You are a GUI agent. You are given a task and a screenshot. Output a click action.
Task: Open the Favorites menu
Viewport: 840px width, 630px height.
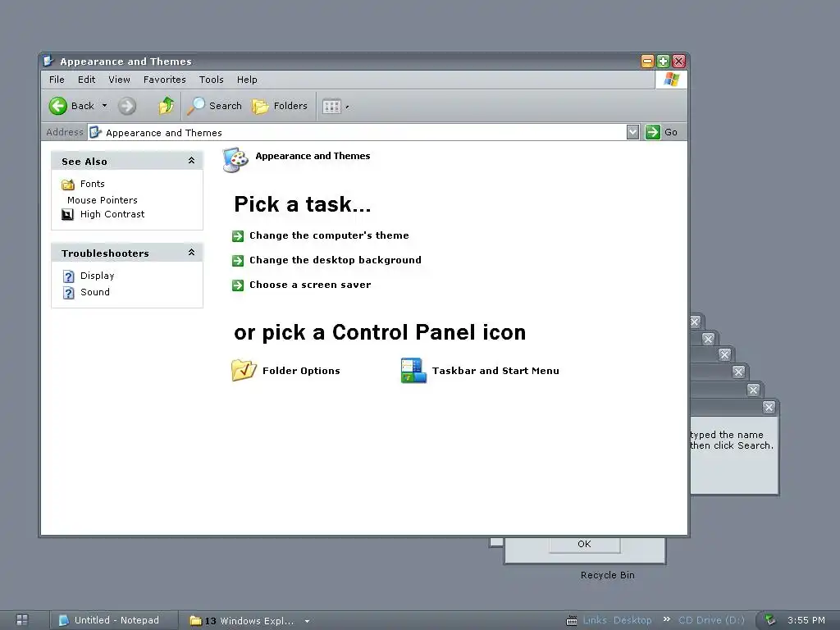pos(164,80)
